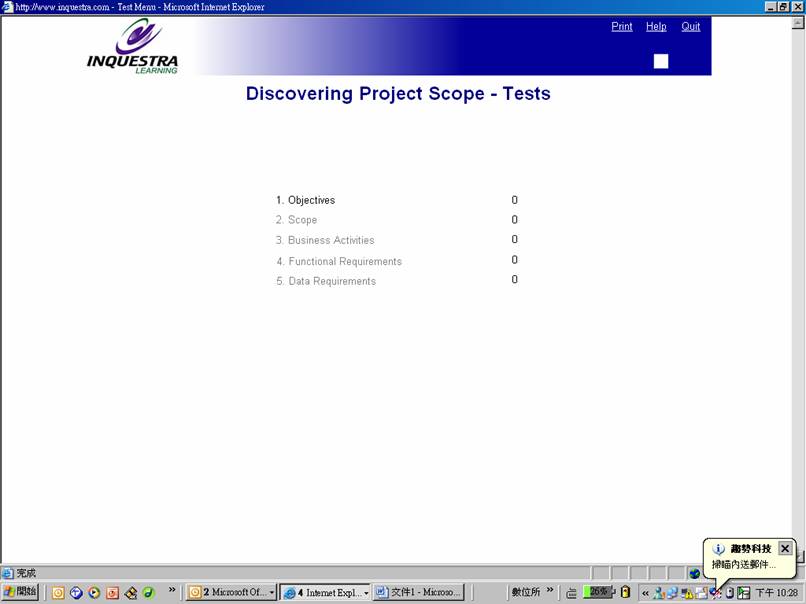Click the white square in blue header
806x604 pixels.
(661, 61)
